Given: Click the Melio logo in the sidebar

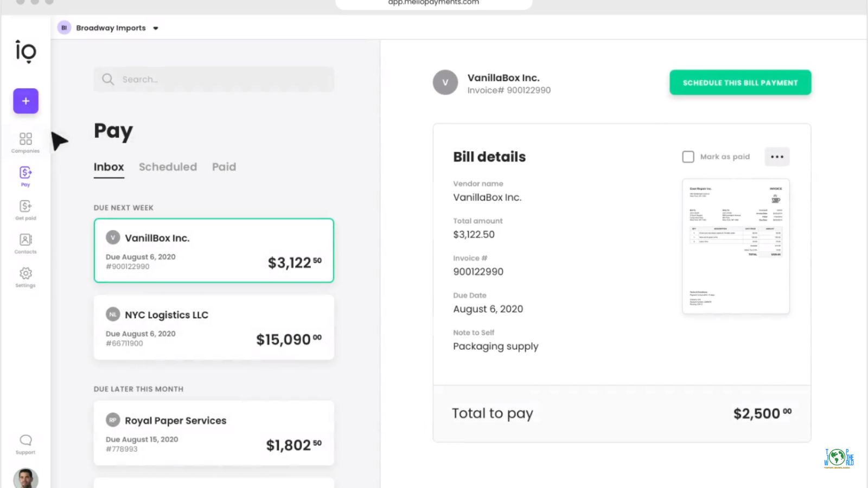Looking at the screenshot, I should pos(25,52).
